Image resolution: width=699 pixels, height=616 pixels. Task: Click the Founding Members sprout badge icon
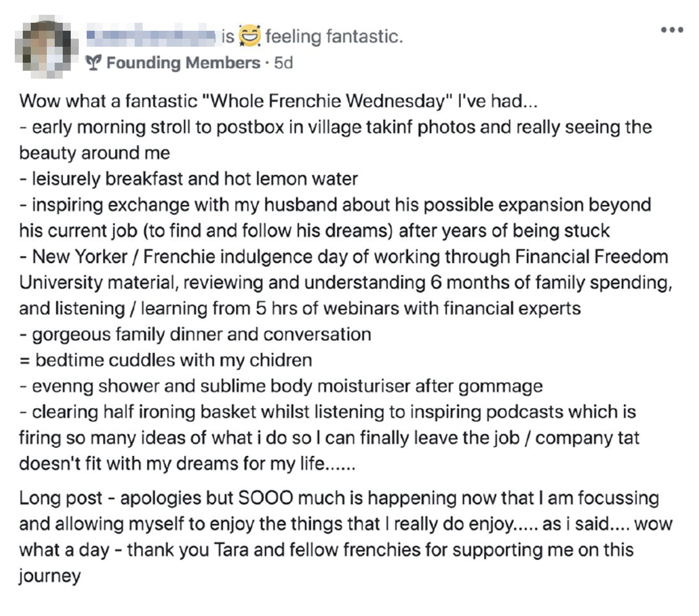[94, 63]
